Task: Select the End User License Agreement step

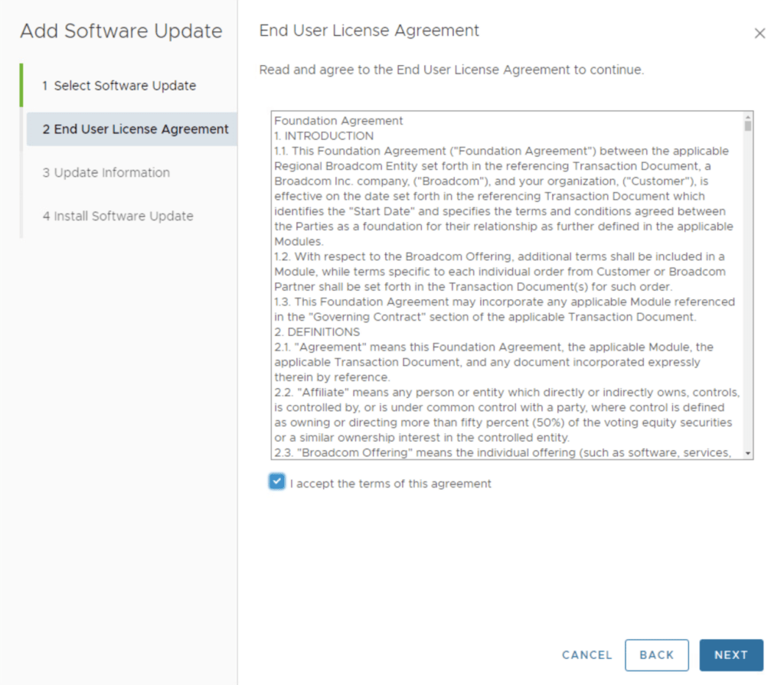Action: coord(135,129)
